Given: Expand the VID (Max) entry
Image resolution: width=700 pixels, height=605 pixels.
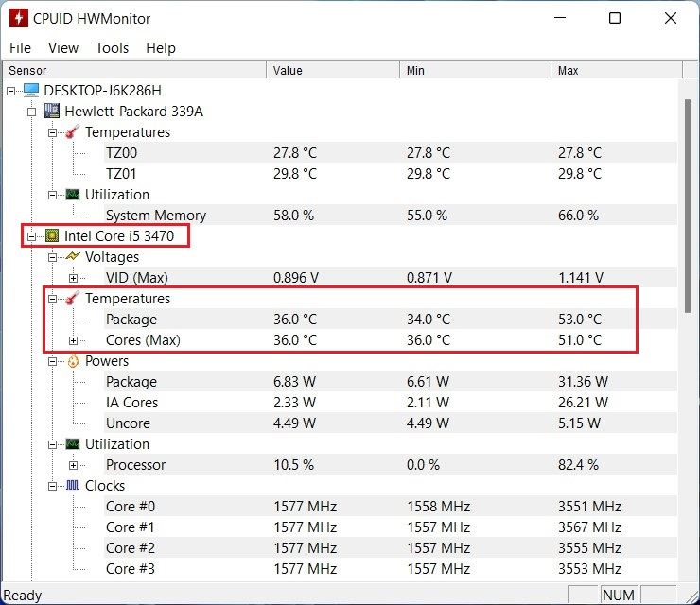Looking at the screenshot, I should coord(73,279).
